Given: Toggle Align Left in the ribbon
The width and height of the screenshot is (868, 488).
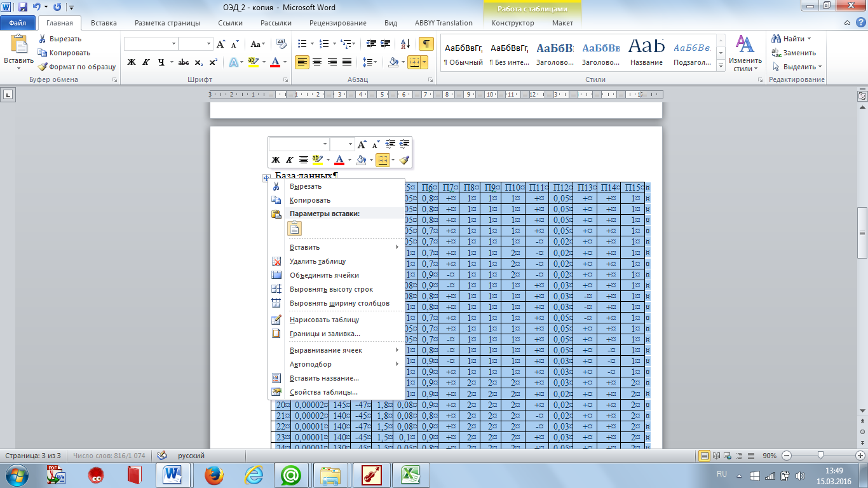Looking at the screenshot, I should click(302, 62).
